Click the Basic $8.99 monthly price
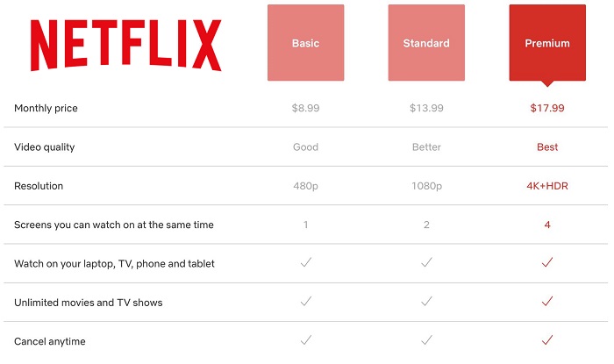 point(305,109)
